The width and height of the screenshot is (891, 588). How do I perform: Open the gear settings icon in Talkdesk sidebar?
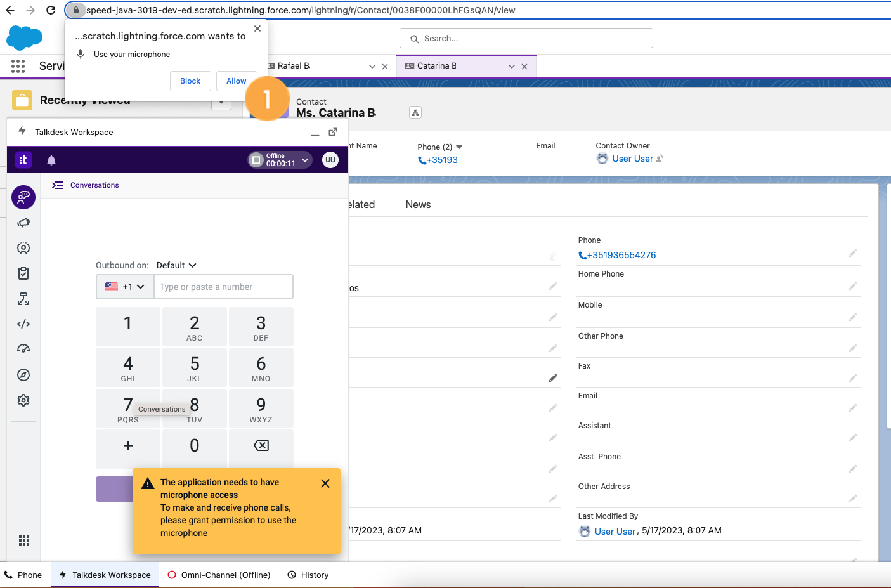pyautogui.click(x=23, y=400)
